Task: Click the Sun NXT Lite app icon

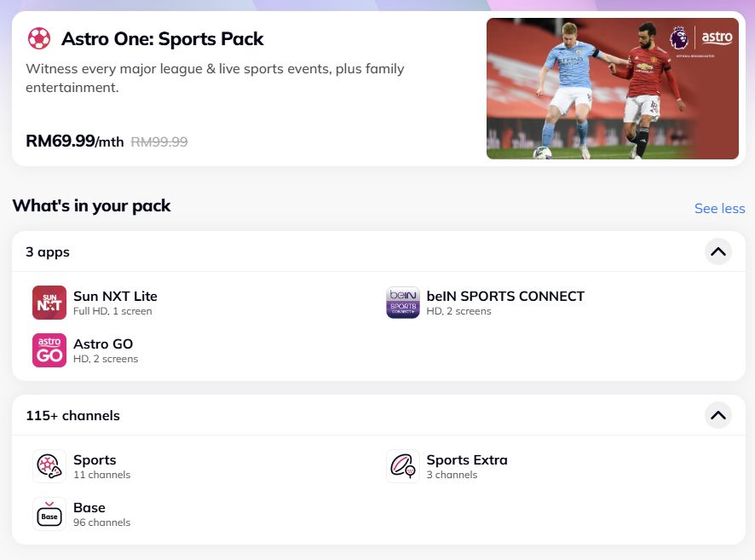Action: pyautogui.click(x=49, y=303)
